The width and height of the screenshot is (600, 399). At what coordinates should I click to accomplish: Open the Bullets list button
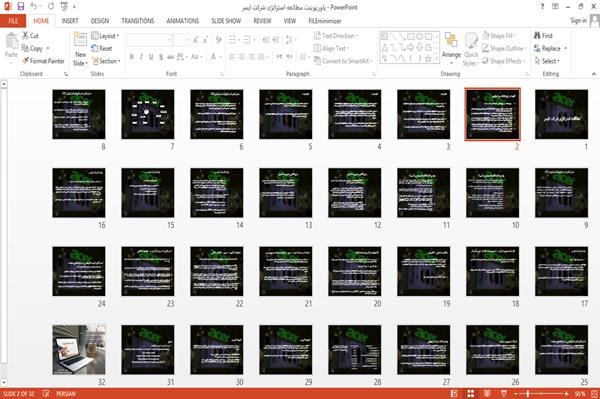pos(233,39)
